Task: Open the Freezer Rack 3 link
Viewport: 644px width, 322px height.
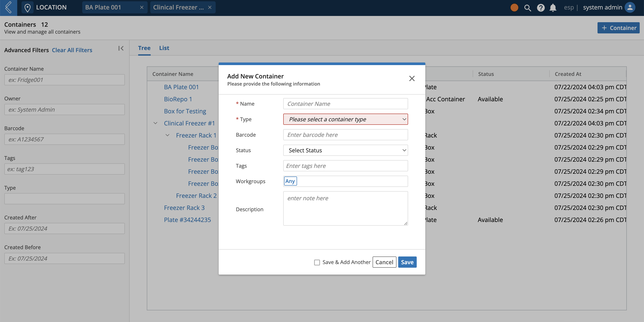Action: [x=184, y=208]
